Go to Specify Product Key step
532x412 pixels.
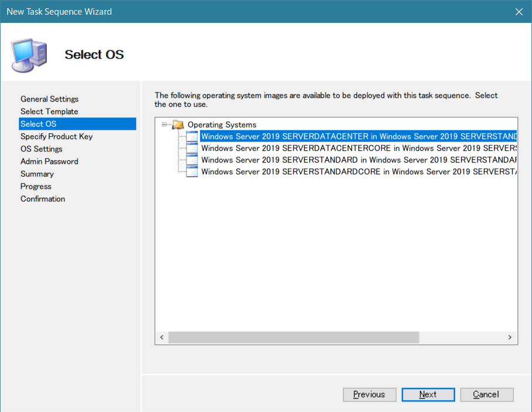(56, 136)
